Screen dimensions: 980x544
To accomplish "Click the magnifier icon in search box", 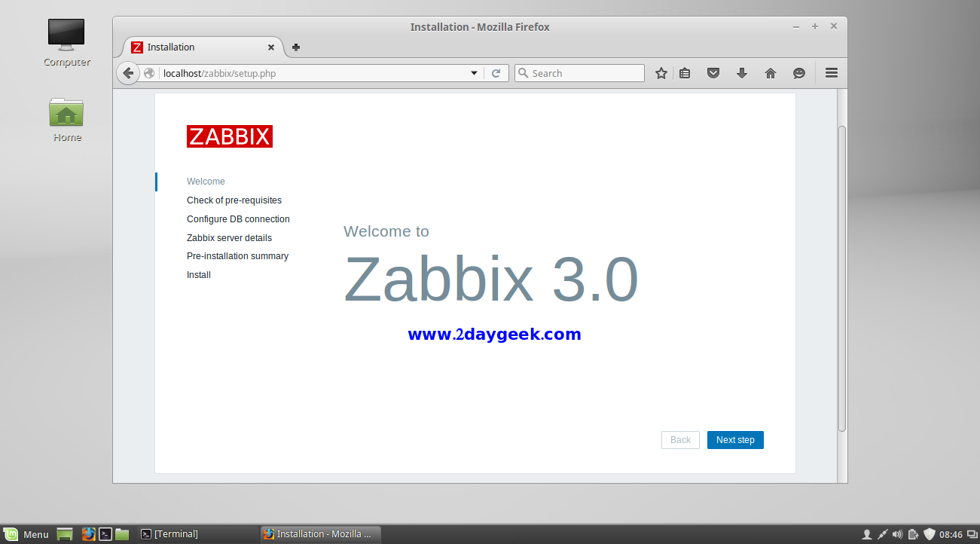I will point(523,73).
